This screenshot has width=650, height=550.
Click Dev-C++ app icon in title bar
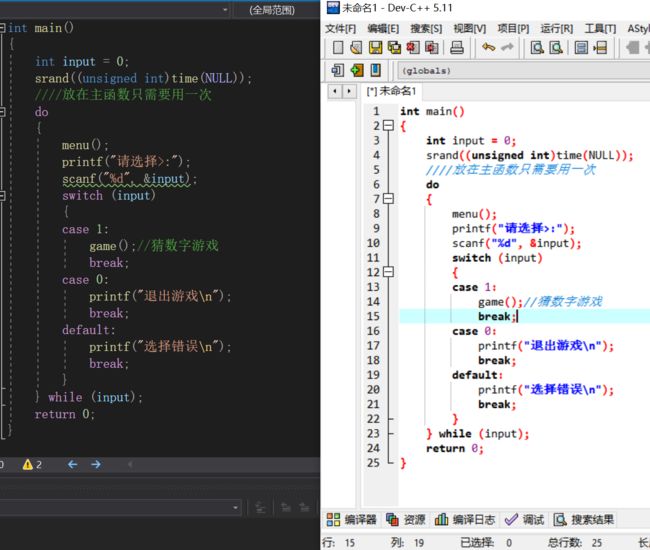coord(333,7)
